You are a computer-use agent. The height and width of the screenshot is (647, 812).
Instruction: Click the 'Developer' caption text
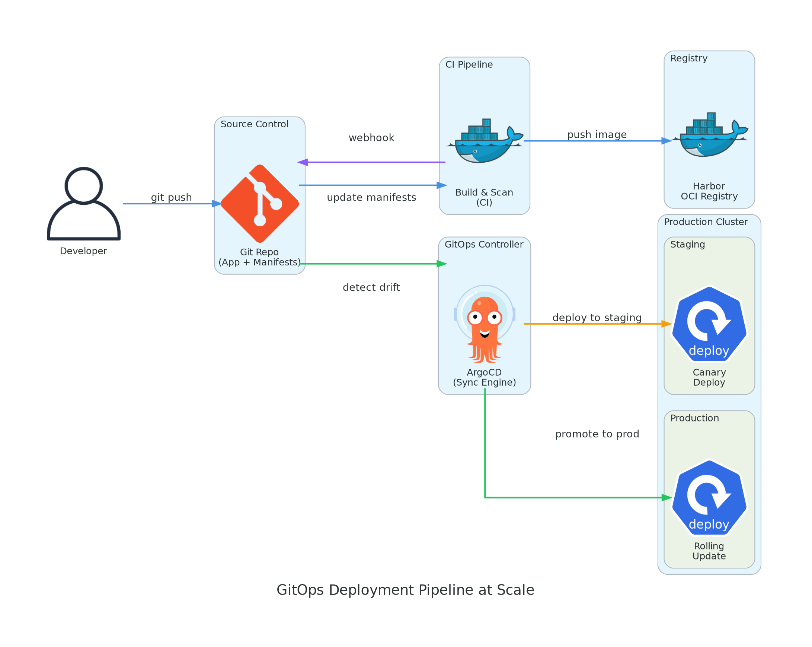point(84,251)
